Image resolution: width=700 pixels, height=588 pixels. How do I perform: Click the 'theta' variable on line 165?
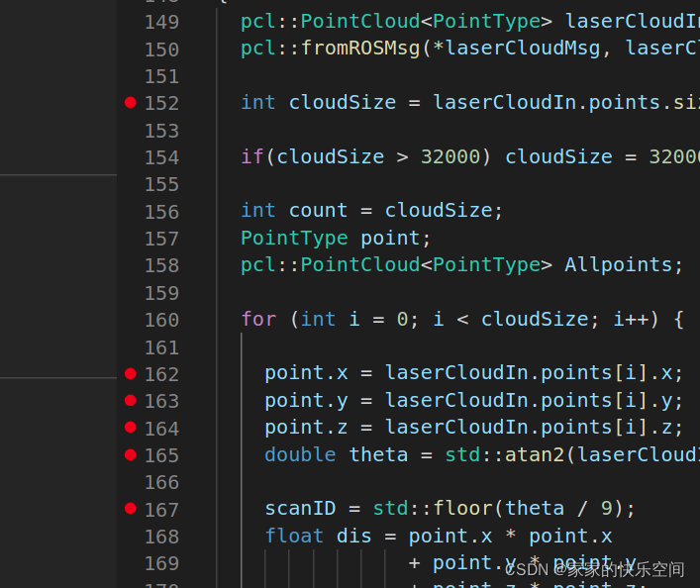pos(378,455)
